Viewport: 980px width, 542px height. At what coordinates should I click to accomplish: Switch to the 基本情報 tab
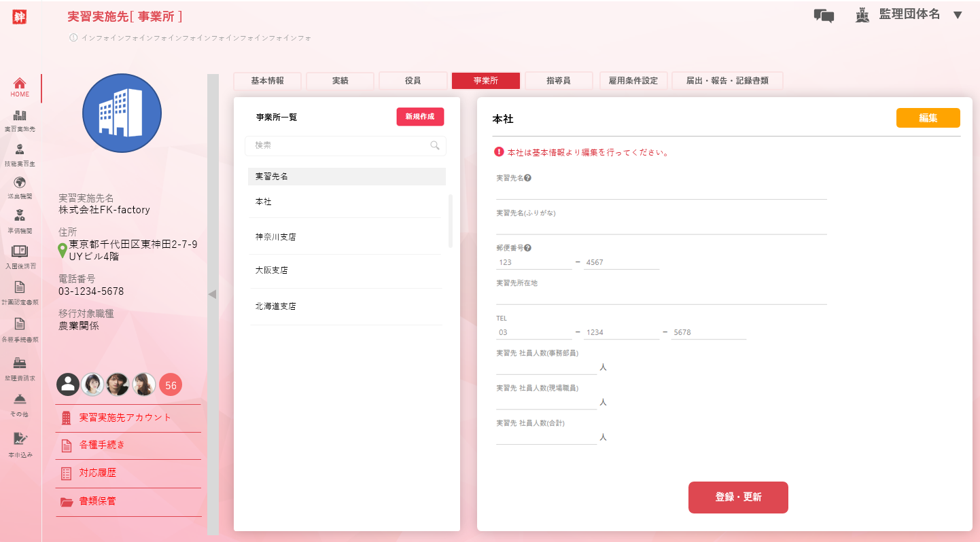point(267,81)
